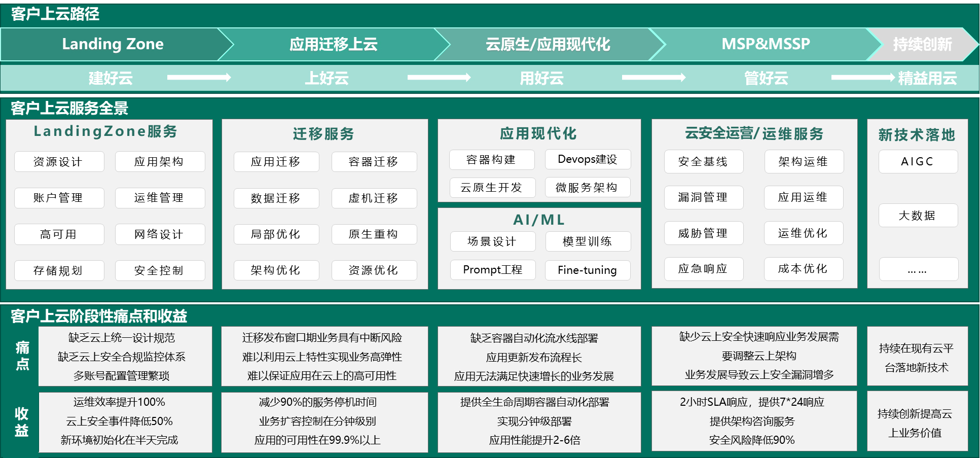The height and width of the screenshot is (458, 980).
Task: Click the 上好云 label
Action: (x=326, y=78)
